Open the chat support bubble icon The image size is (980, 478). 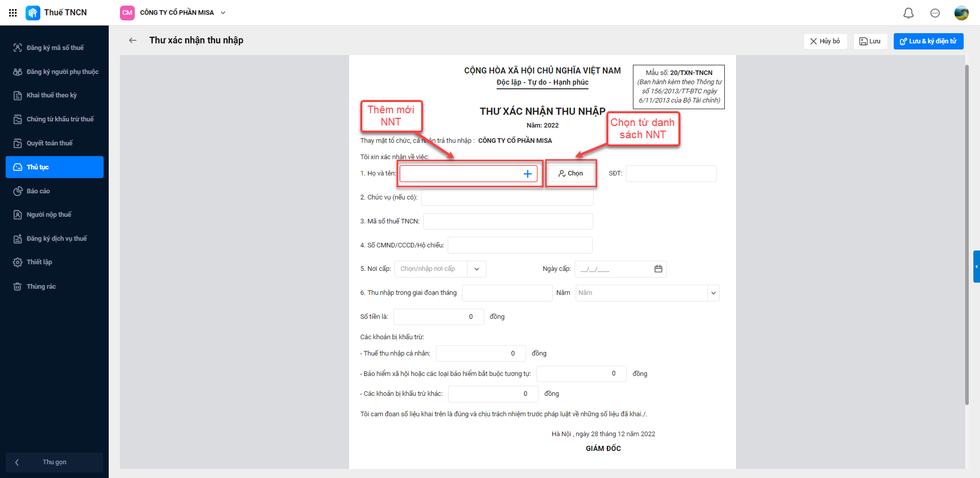(935, 13)
